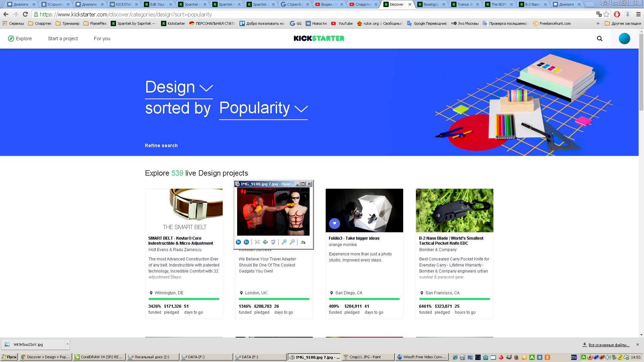Click B-2 Nano Blade funding progress bar
644x362 pixels.
pyautogui.click(x=454, y=299)
